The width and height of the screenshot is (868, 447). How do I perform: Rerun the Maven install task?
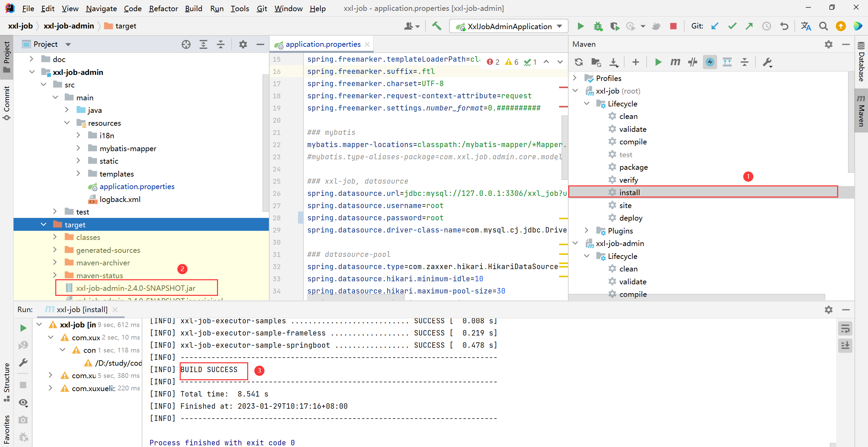click(x=23, y=328)
